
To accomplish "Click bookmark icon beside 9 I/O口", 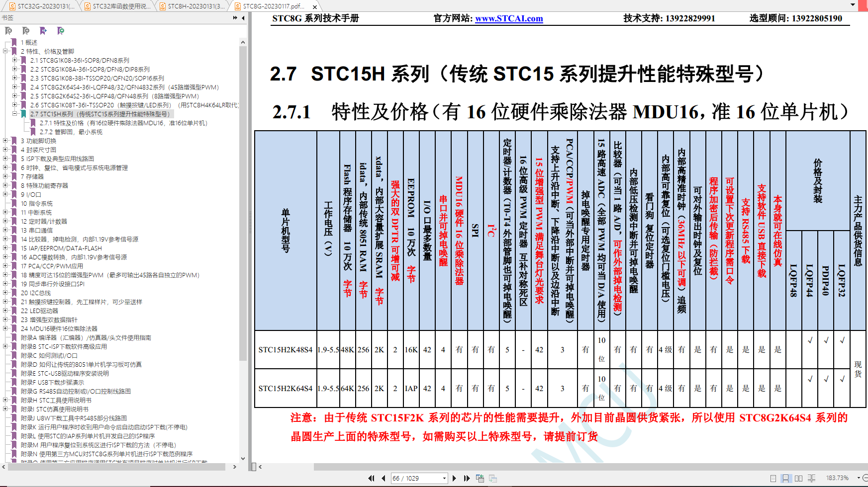I will 14,194.
